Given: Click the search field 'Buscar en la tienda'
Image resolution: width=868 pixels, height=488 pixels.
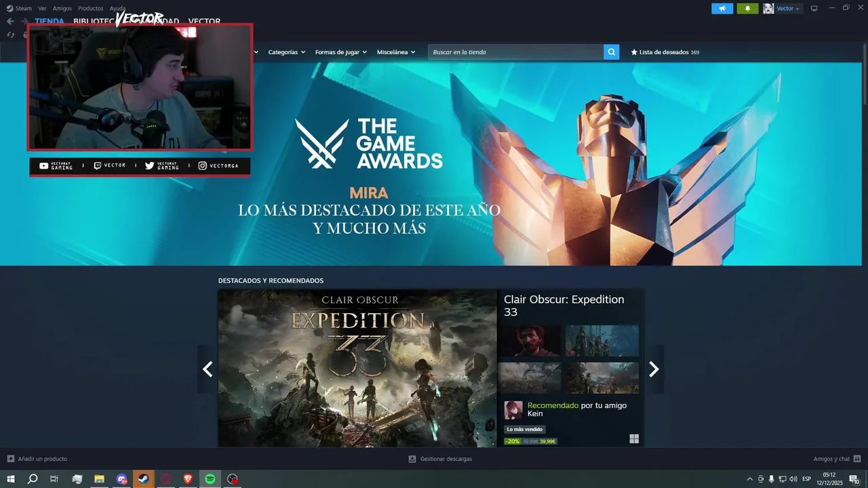Looking at the screenshot, I should [x=516, y=52].
